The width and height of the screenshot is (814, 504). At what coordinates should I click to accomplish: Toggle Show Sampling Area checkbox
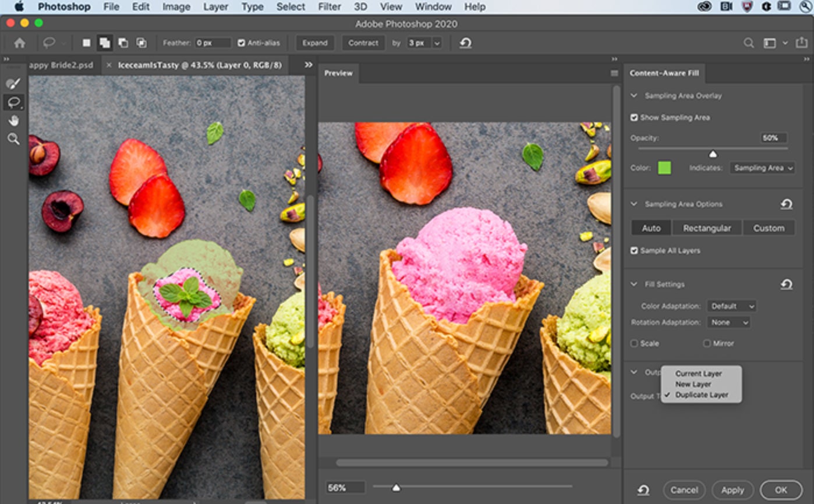[x=634, y=118]
